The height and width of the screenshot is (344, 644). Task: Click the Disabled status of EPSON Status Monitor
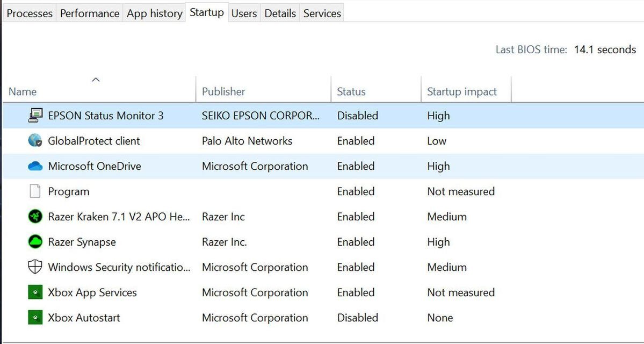click(x=357, y=116)
